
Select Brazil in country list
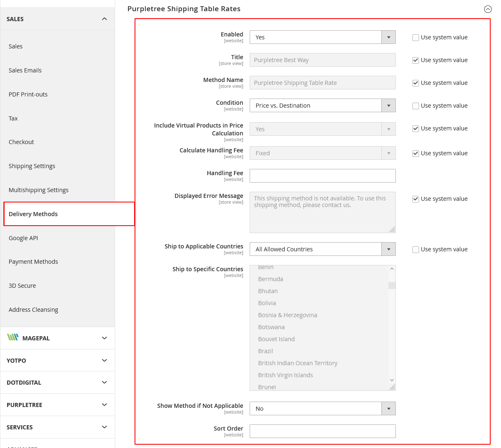(265, 351)
